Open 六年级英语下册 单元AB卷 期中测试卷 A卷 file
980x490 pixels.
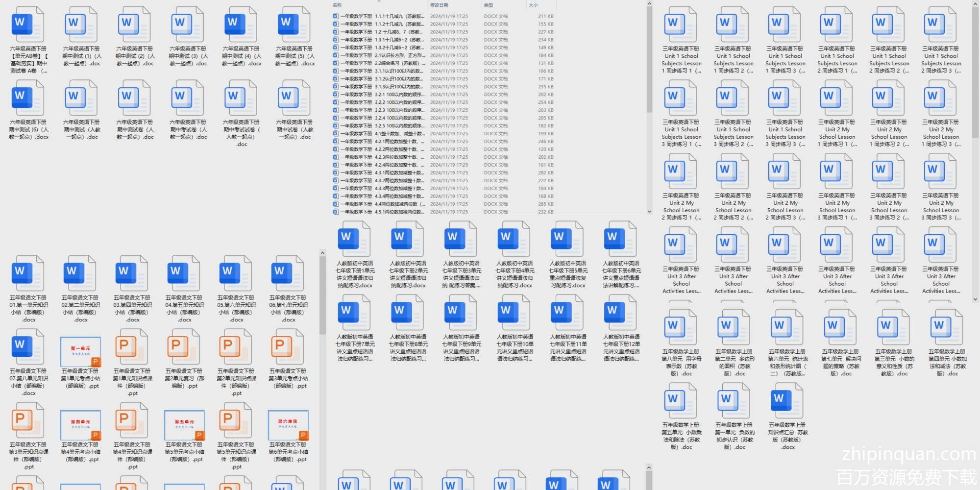coord(28,40)
